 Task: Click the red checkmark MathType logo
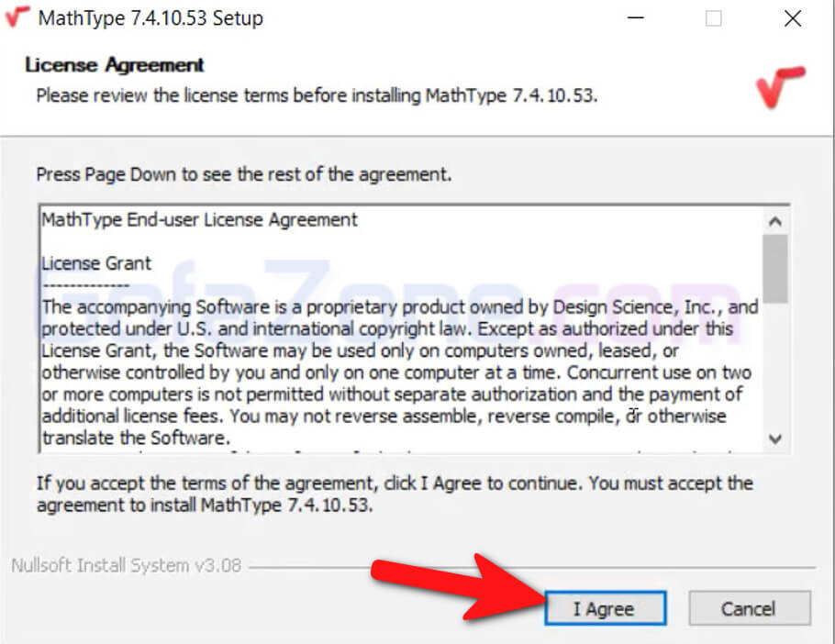point(780,87)
